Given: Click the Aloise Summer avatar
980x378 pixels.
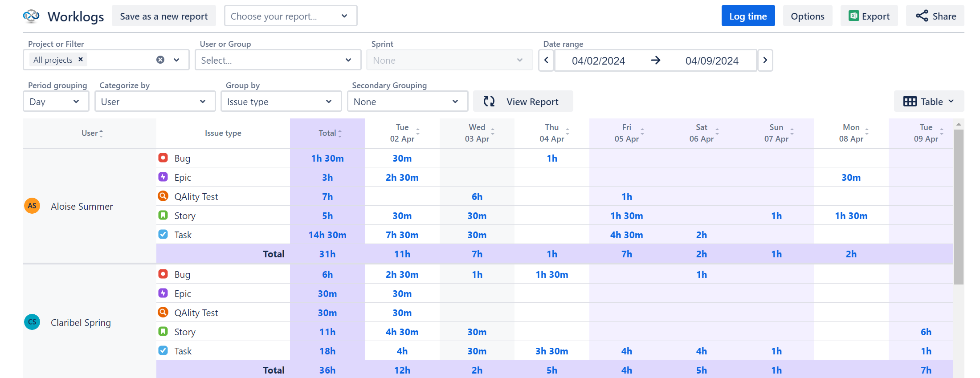Looking at the screenshot, I should tap(32, 206).
